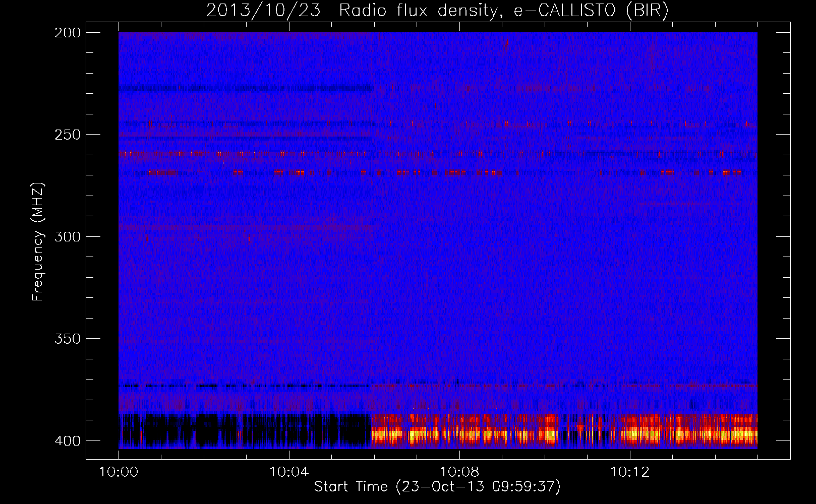Click the 10:12 time tick label
816x504 pixels.
click(630, 472)
